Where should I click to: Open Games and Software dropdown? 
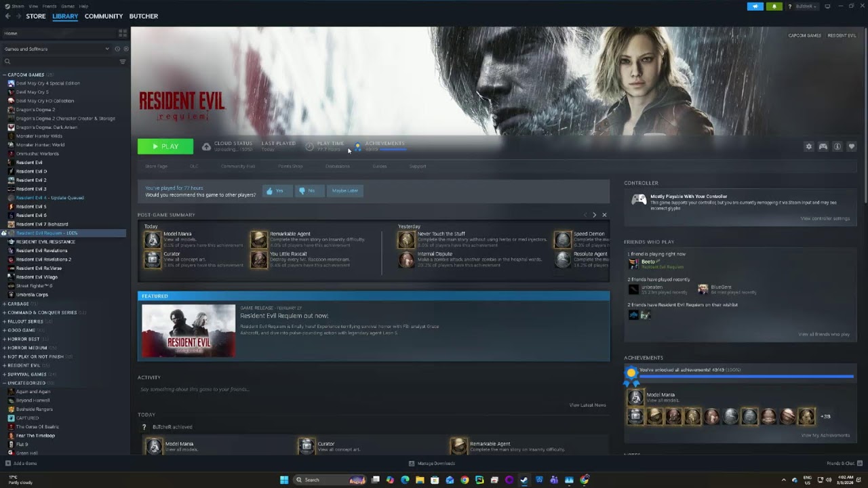(x=56, y=49)
